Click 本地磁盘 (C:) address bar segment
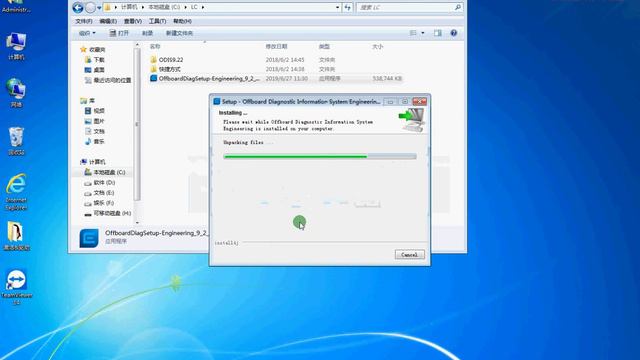Viewport: 640px width, 360px height. click(164, 7)
